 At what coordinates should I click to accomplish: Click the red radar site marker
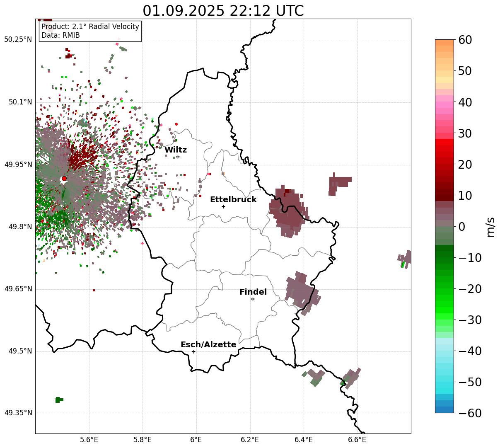pos(64,179)
